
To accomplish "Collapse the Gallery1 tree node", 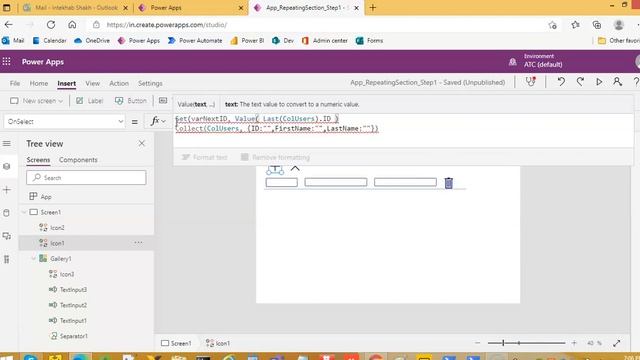I will (33, 259).
